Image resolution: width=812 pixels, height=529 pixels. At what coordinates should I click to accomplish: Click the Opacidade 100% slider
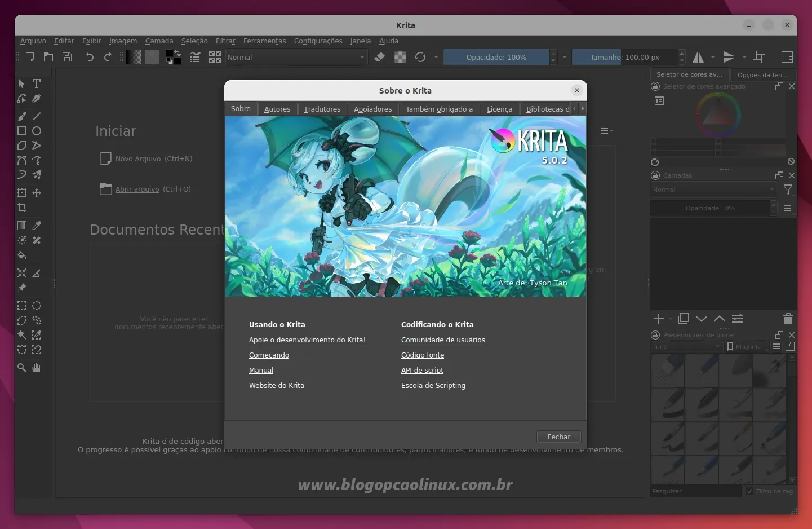(496, 57)
